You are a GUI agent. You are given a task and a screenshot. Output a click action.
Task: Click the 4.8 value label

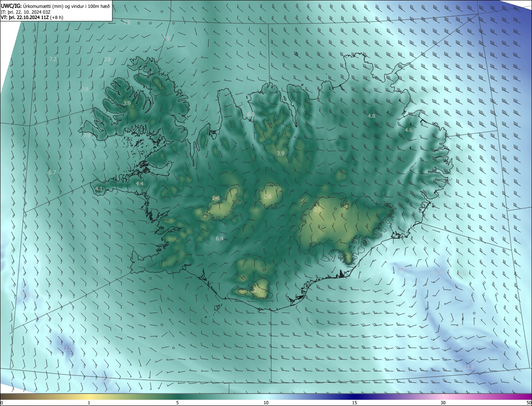(x=372, y=116)
